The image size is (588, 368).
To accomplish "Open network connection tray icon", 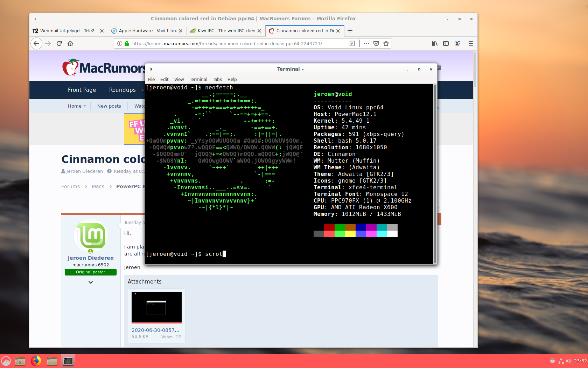I will [561, 361].
